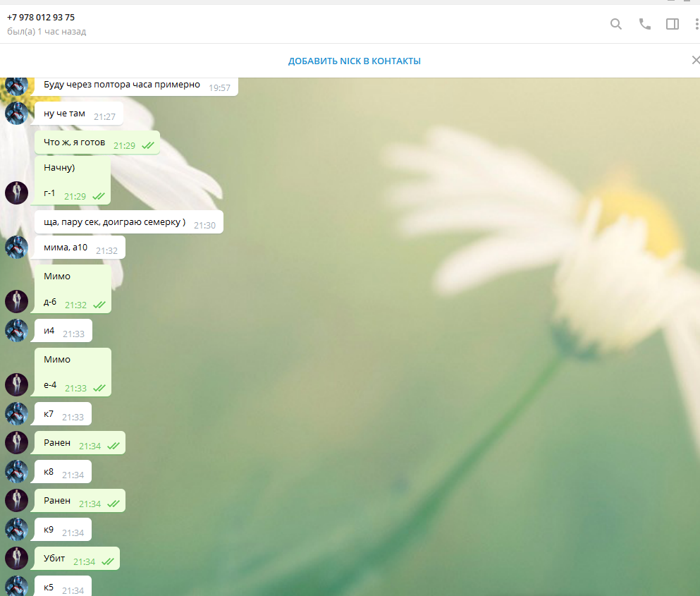This screenshot has height=596, width=700.
Task: Select message «Буду через полтора часа примерно»
Action: point(136,86)
